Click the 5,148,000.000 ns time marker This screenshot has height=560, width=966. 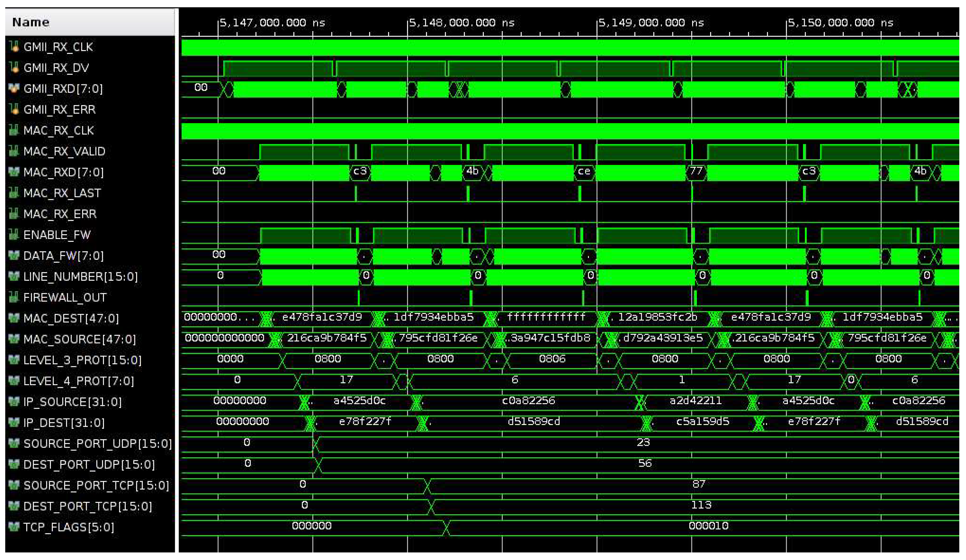tap(461, 23)
